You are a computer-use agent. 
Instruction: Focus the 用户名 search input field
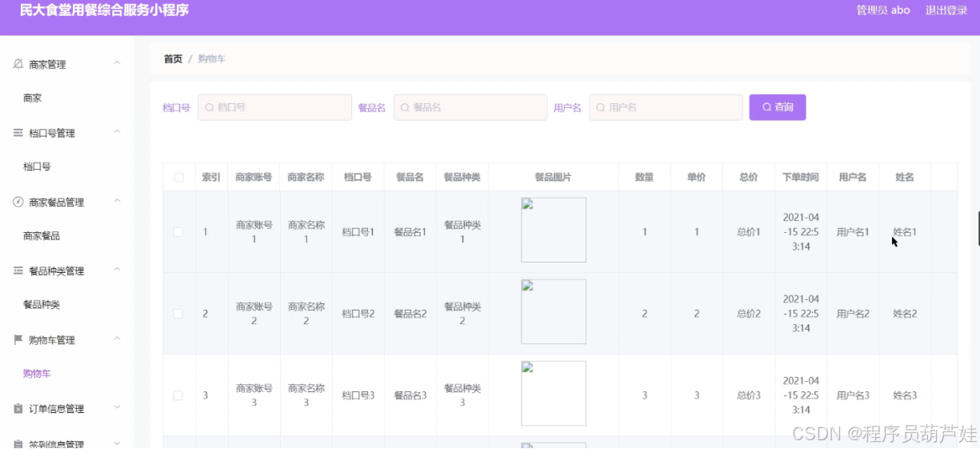[666, 107]
